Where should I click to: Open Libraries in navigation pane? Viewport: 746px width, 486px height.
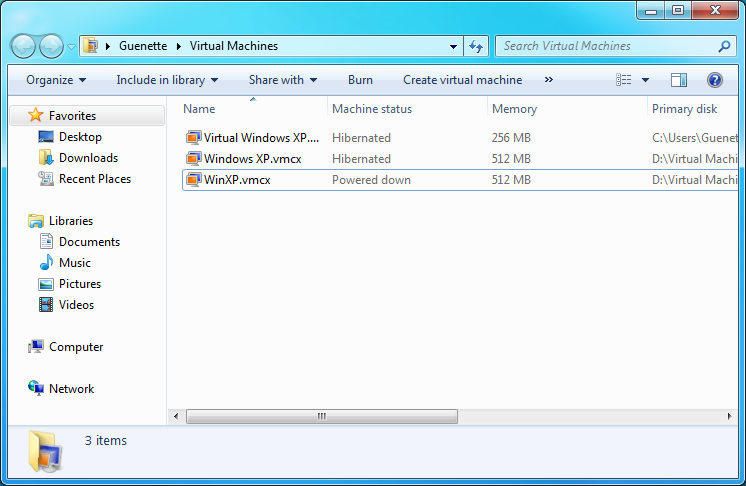(71, 221)
